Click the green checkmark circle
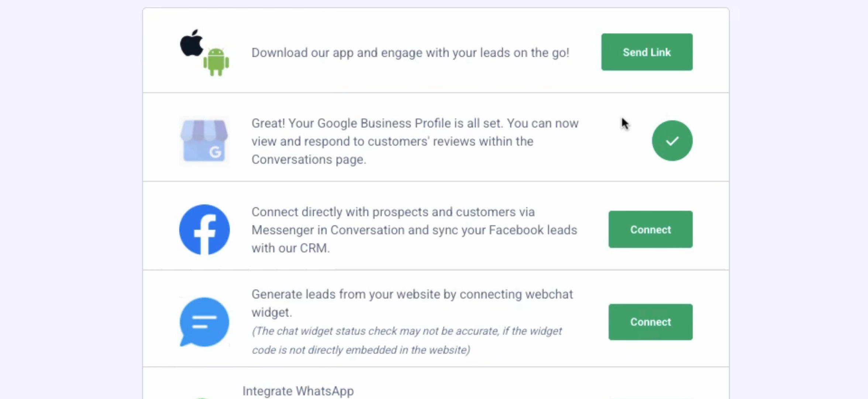This screenshot has width=868, height=399. coord(672,141)
